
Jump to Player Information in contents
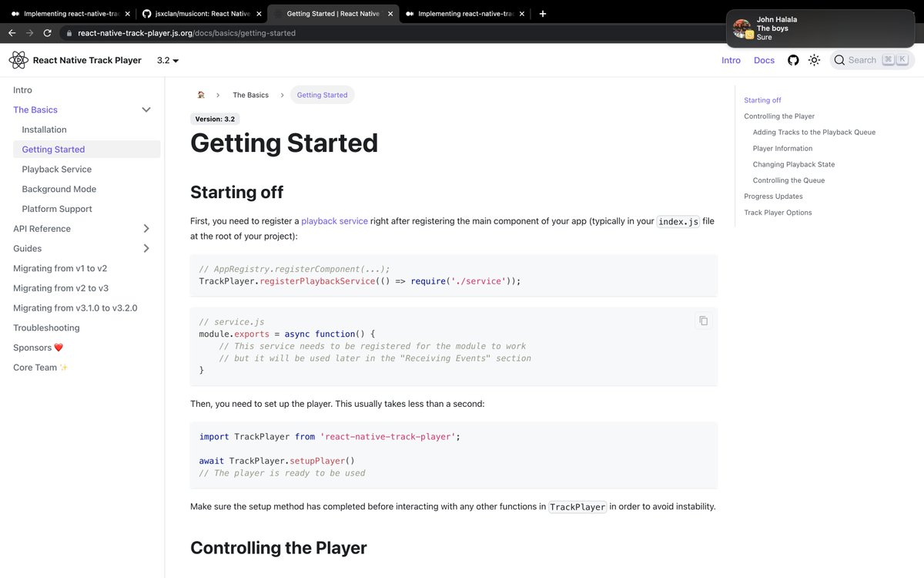(782, 149)
